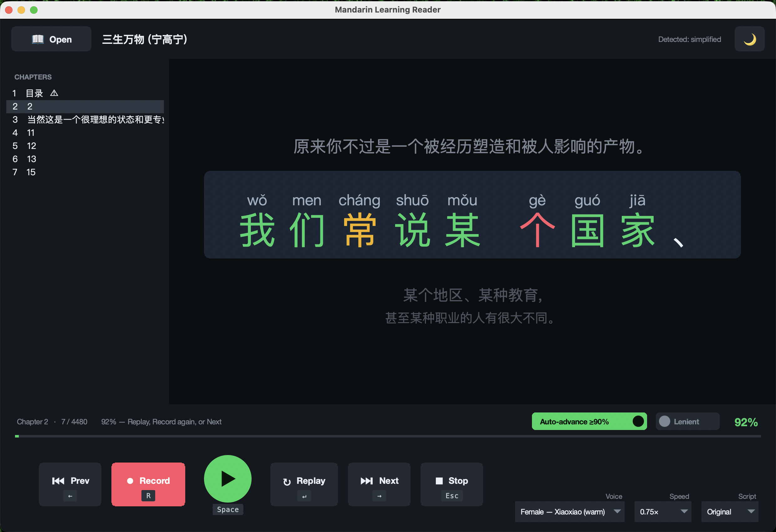The height and width of the screenshot is (532, 776).
Task: Skip to the Next sentence
Action: (379, 484)
